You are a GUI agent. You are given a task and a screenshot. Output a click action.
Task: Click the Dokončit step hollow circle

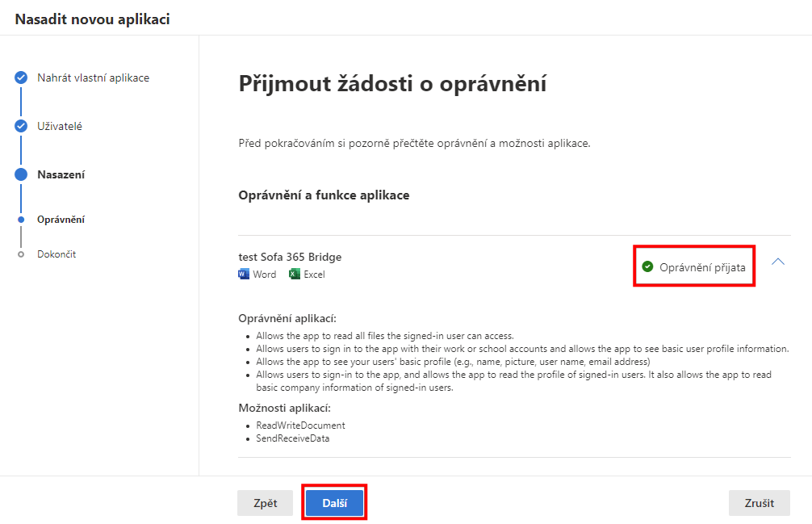(x=21, y=254)
